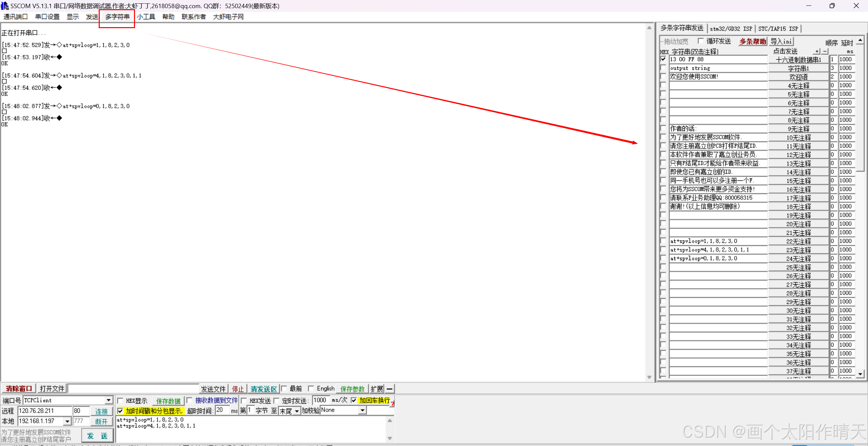Viewport: 868px width, 446px height.
Task: Click the plus button beside 点击发送
Action: pos(817,51)
